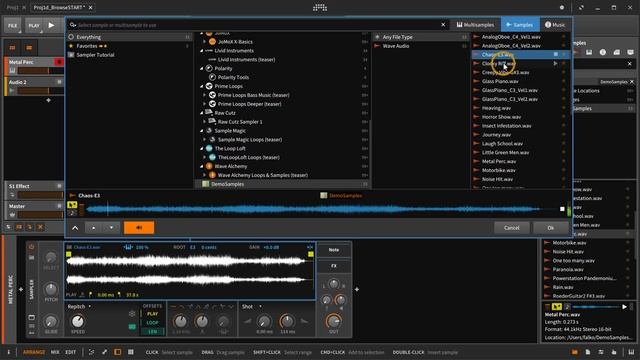Play the Metal Perc.wav preview in side browser

click(624, 307)
